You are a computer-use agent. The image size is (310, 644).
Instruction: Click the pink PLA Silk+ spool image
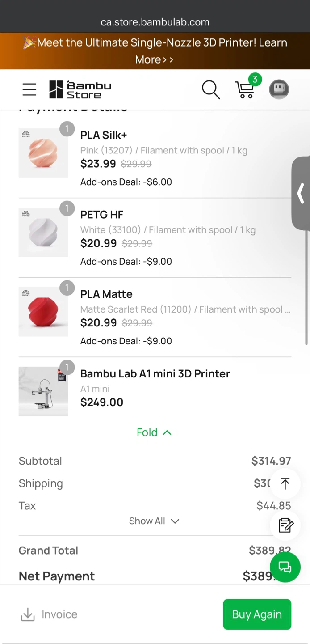[43, 152]
